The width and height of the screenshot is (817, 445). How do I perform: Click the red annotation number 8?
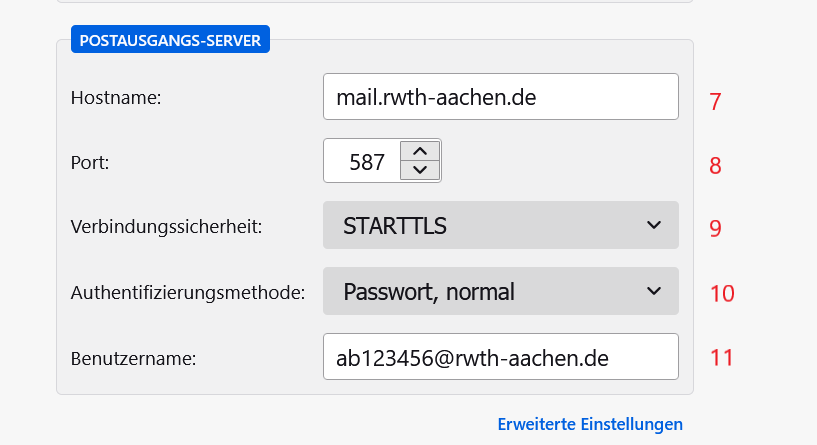click(x=715, y=165)
